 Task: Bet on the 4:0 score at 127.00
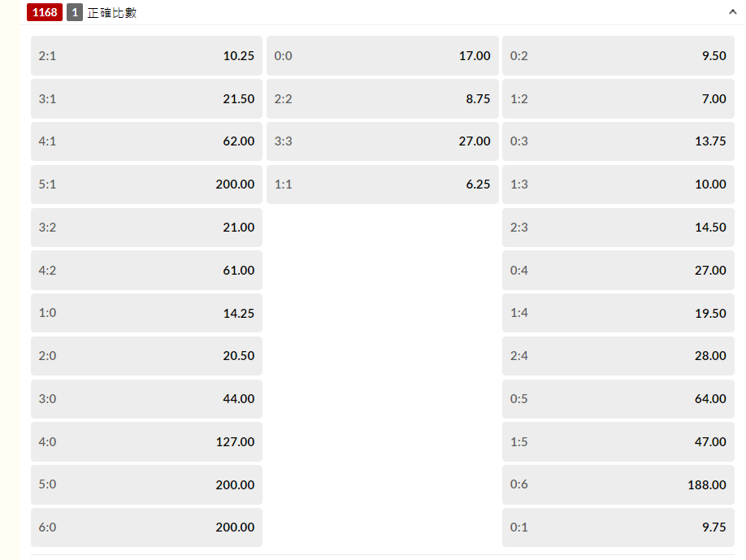146,442
